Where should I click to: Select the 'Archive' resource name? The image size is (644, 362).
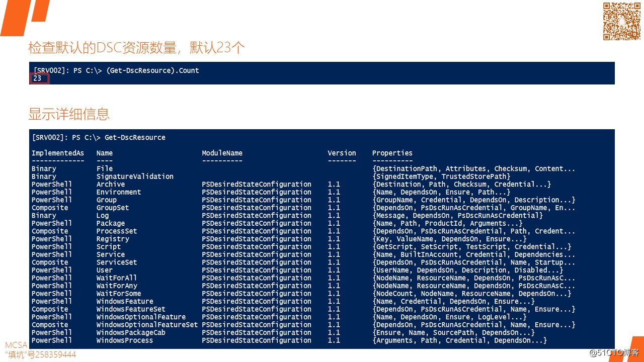click(111, 184)
